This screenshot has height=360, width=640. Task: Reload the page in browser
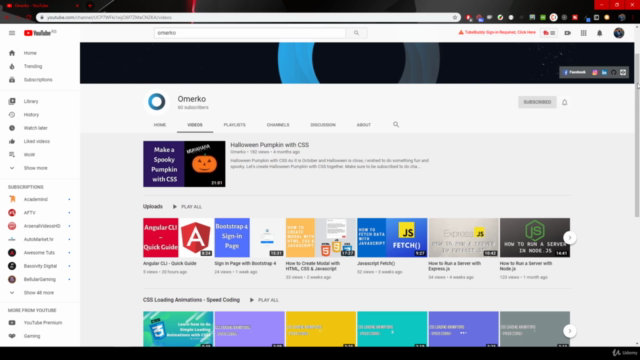click(x=28, y=18)
